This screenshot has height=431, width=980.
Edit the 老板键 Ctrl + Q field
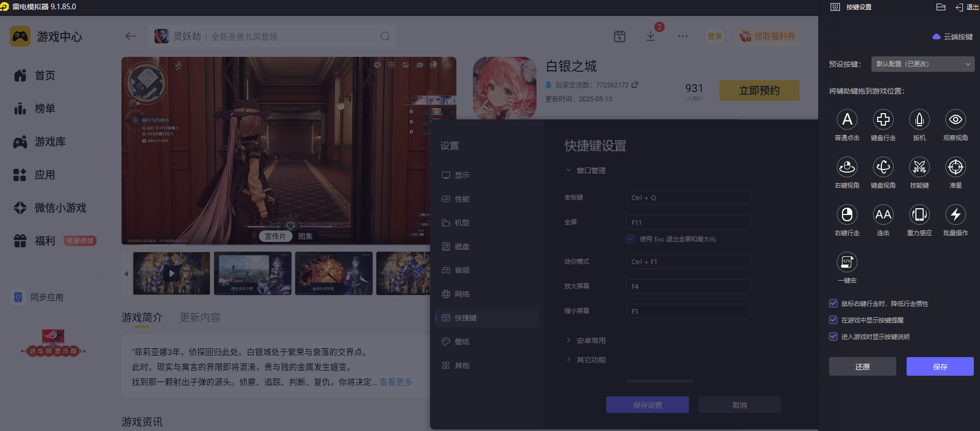688,197
